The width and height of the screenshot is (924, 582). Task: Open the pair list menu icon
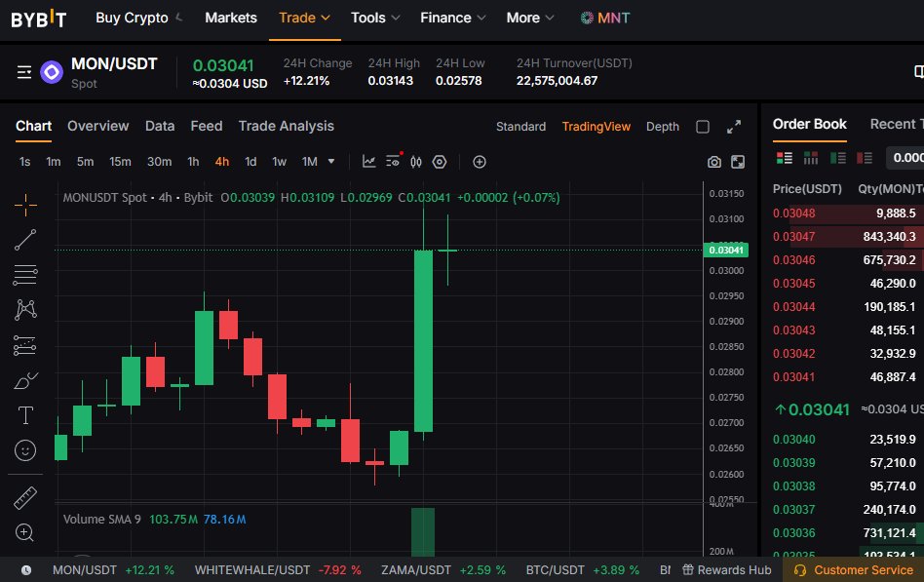[24, 72]
